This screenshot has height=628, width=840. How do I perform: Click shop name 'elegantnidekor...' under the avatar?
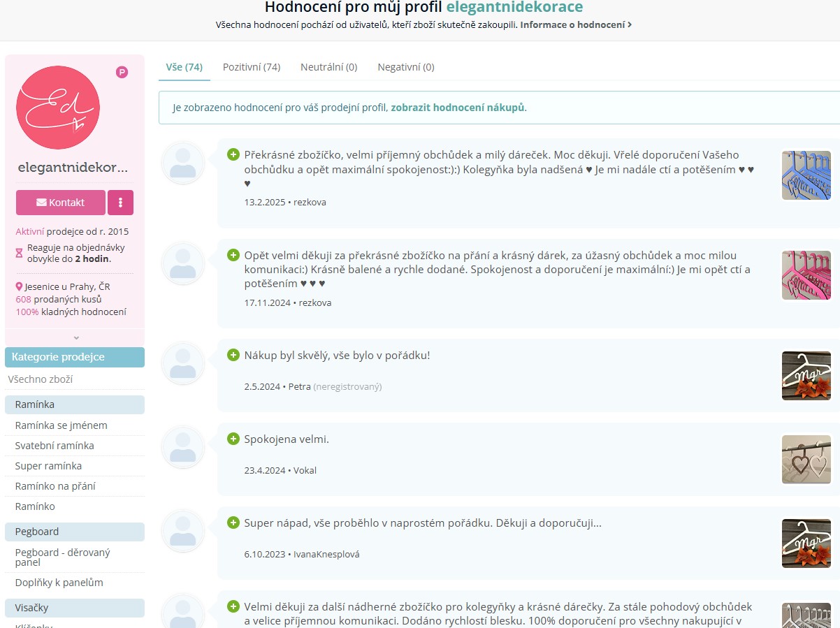tap(73, 168)
